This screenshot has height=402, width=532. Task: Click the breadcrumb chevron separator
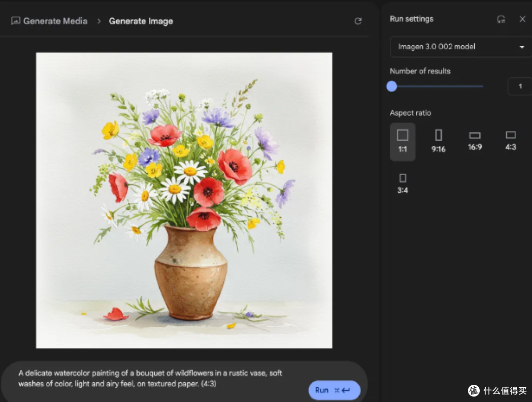[99, 21]
